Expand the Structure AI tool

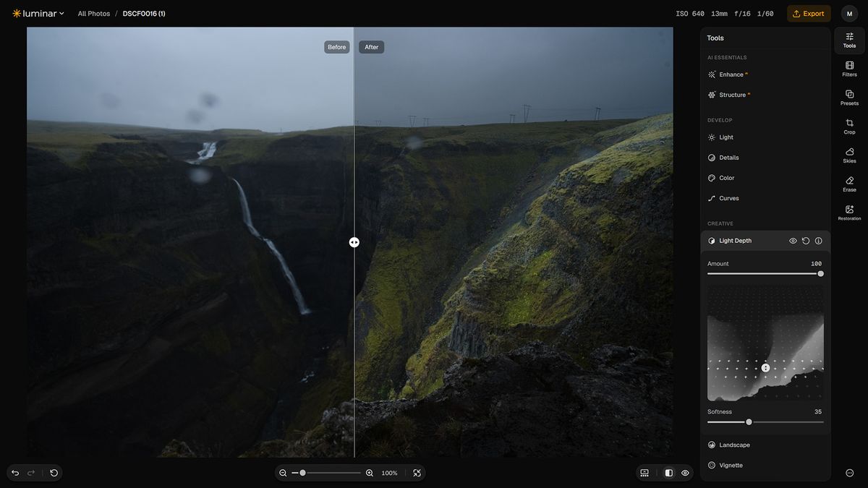pyautogui.click(x=765, y=95)
